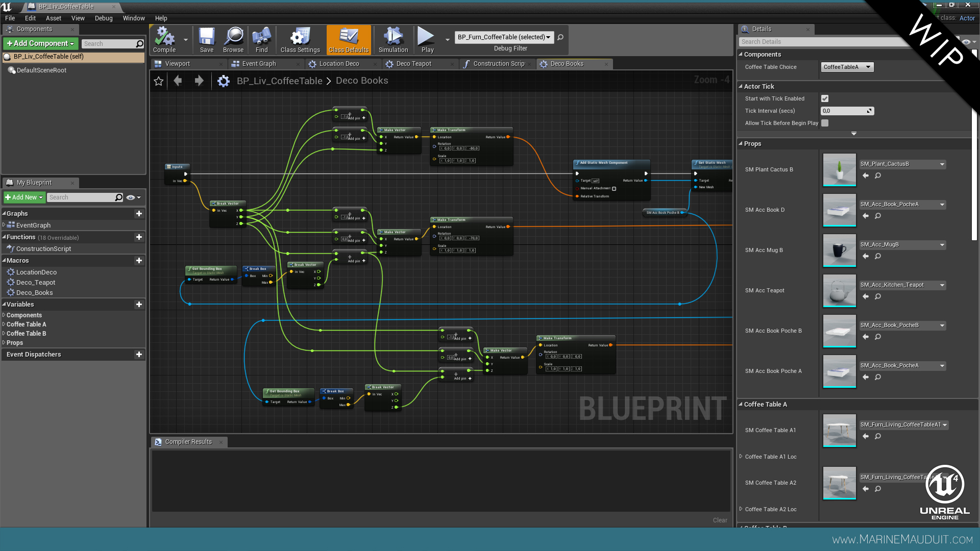Expand the Props variable category
The width and height of the screenshot is (980, 551).
(x=4, y=343)
